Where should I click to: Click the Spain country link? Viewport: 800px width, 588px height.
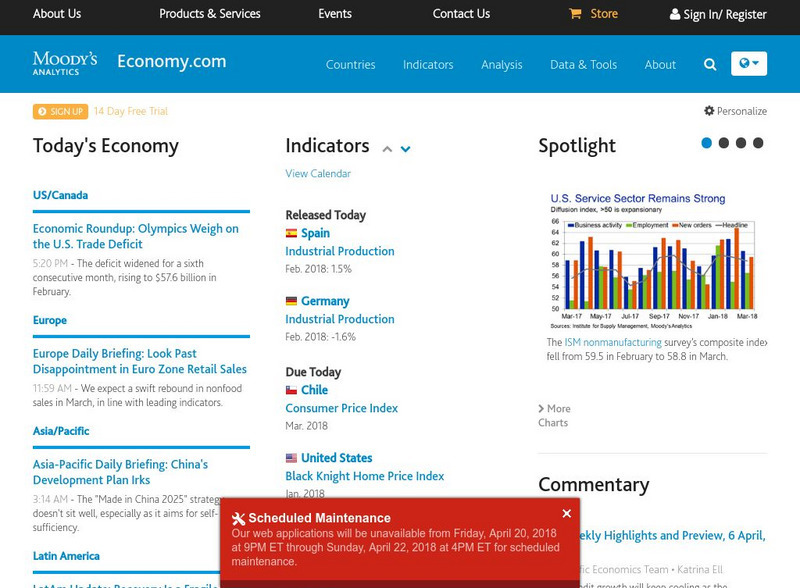pos(315,233)
